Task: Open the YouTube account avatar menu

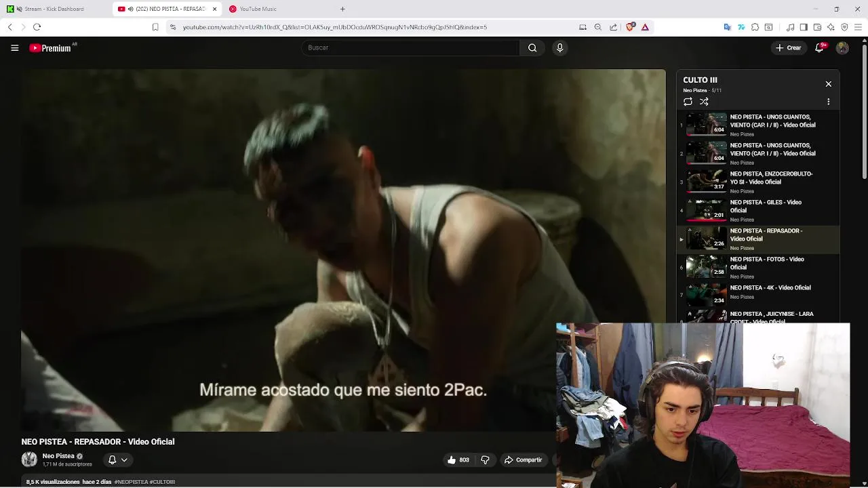Action: (842, 47)
